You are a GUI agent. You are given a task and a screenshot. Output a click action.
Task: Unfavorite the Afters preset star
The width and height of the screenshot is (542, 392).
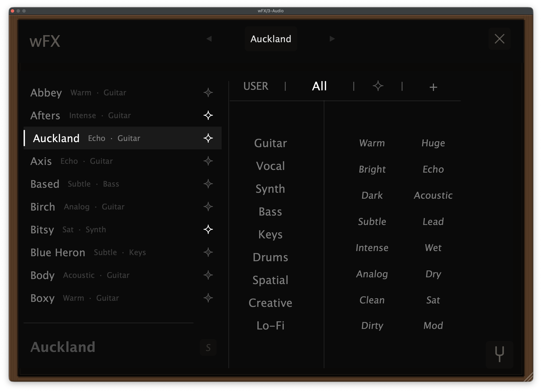tap(208, 115)
